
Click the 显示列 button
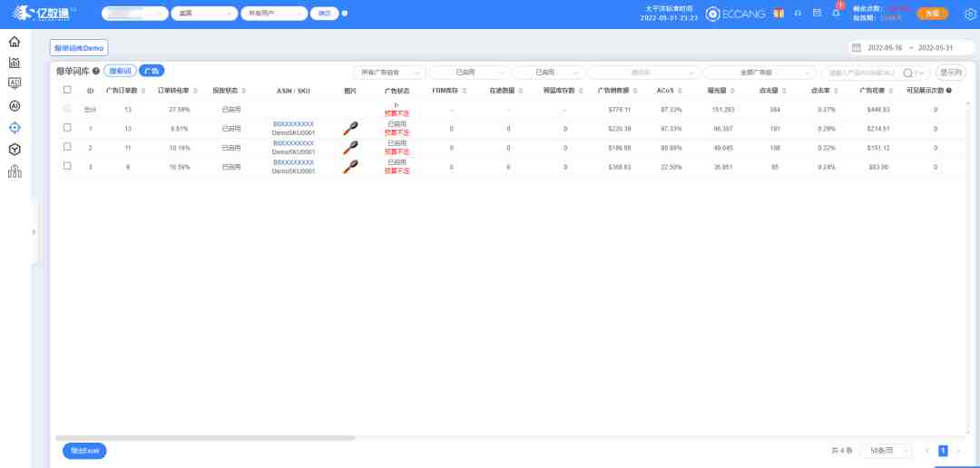(950, 73)
